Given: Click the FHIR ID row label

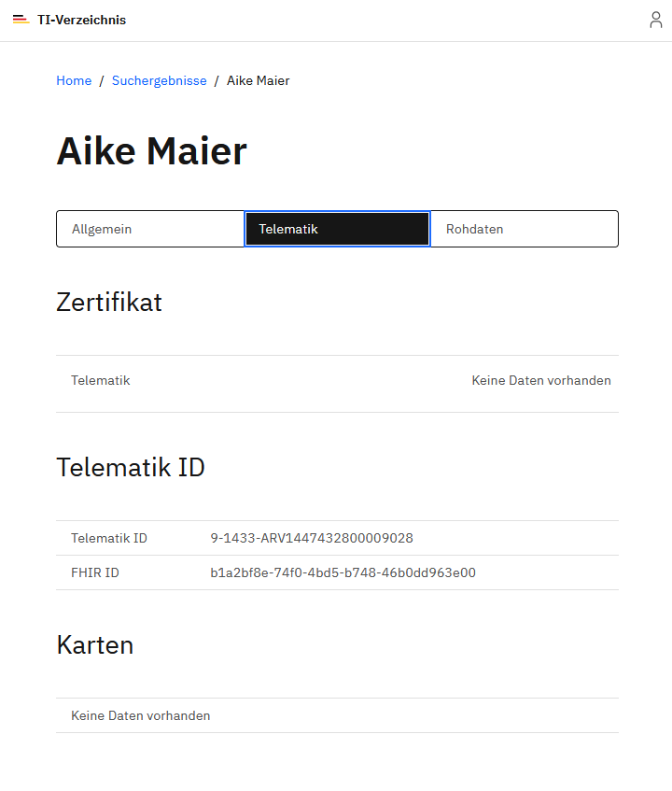Looking at the screenshot, I should coord(95,572).
